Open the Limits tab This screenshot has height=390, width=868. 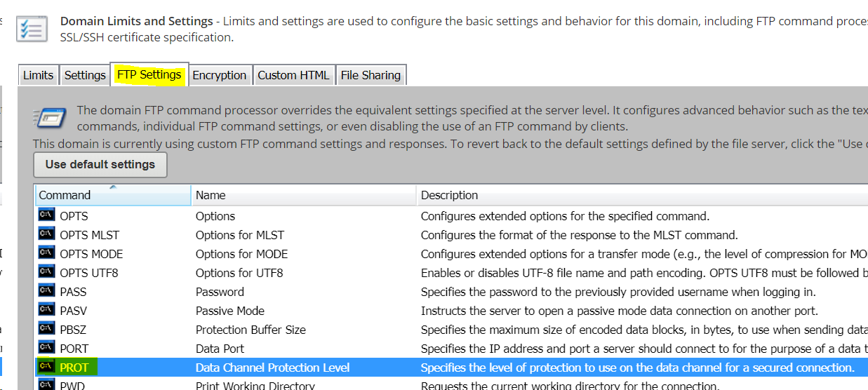(38, 75)
